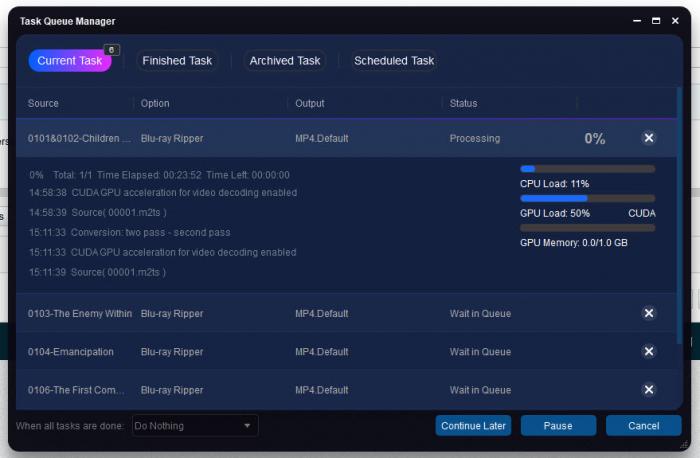Remove 0104-Emancipation task from queue
The height and width of the screenshot is (458, 700).
click(x=648, y=351)
